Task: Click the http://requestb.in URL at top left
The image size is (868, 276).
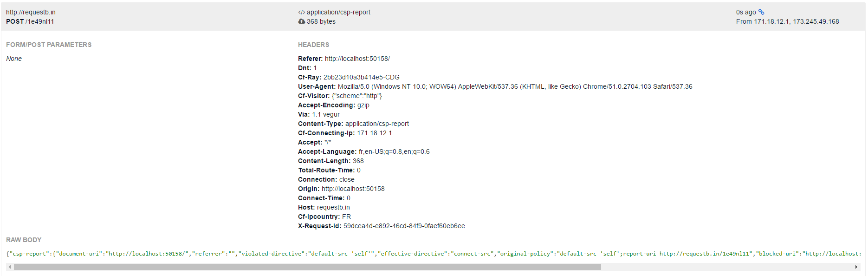Action: tap(31, 12)
